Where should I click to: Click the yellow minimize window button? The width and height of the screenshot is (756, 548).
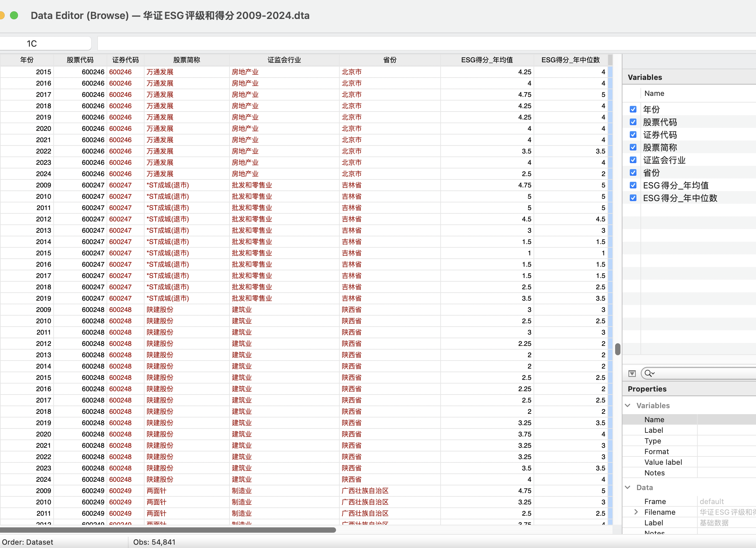pyautogui.click(x=1, y=15)
